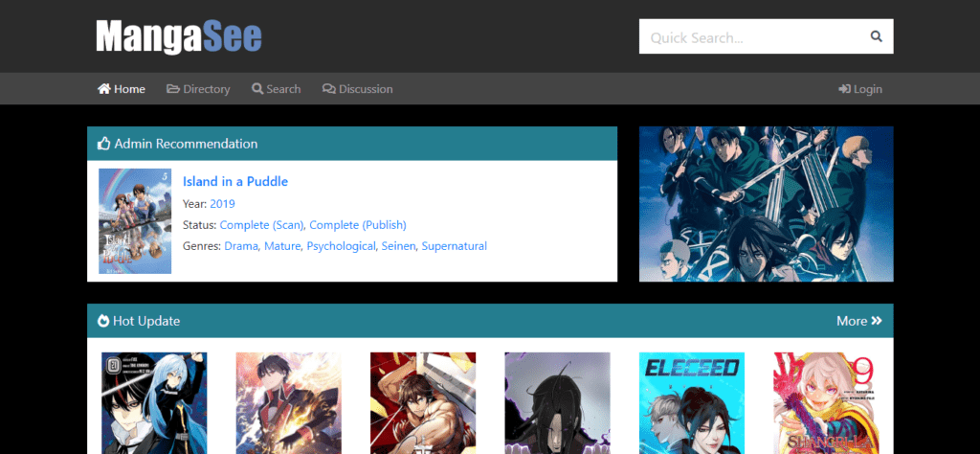The height and width of the screenshot is (454, 980).
Task: Click the house icon beside Home
Action: (x=103, y=89)
